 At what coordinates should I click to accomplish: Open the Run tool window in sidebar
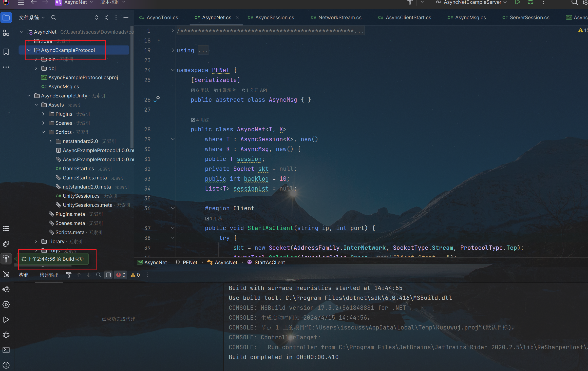tap(6, 320)
